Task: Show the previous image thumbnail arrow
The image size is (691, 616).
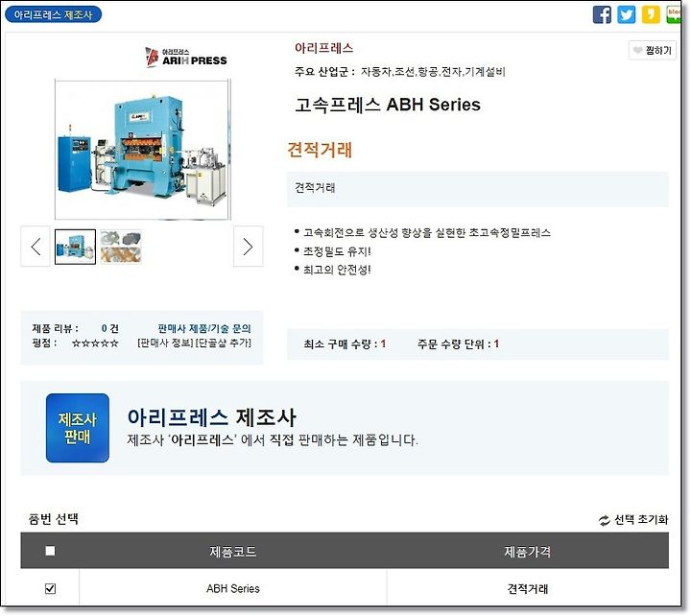Action: pos(36,247)
